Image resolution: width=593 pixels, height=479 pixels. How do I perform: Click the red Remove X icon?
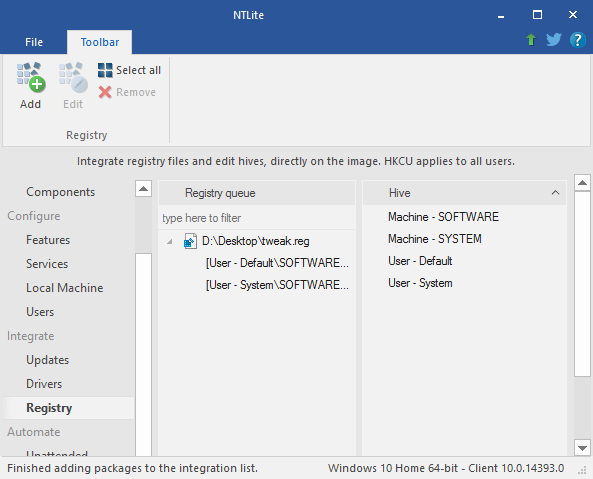click(105, 92)
